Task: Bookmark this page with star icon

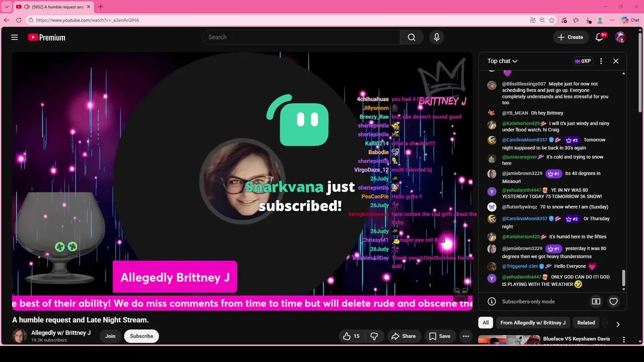Action: pyautogui.click(x=552, y=20)
